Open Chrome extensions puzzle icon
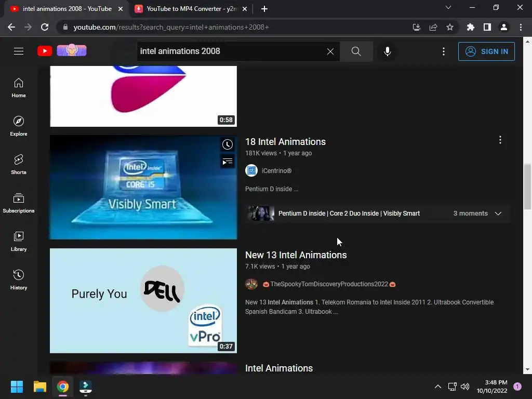The width and height of the screenshot is (532, 399). [471, 27]
